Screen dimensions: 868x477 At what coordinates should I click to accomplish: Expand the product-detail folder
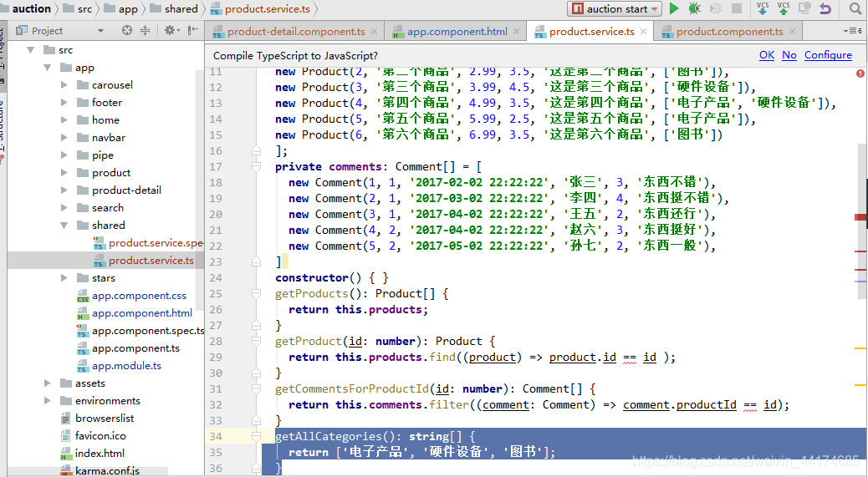pyautogui.click(x=64, y=190)
